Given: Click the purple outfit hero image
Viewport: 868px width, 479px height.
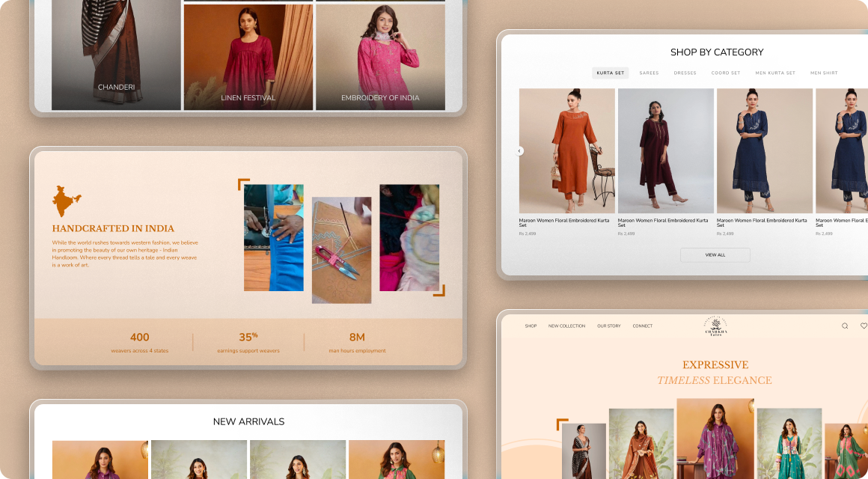Looking at the screenshot, I should coord(715,439).
